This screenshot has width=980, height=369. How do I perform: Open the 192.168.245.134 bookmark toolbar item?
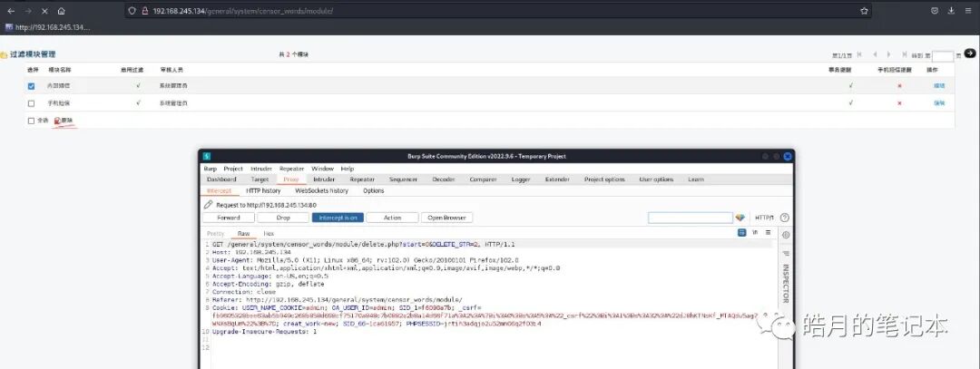(x=47, y=27)
